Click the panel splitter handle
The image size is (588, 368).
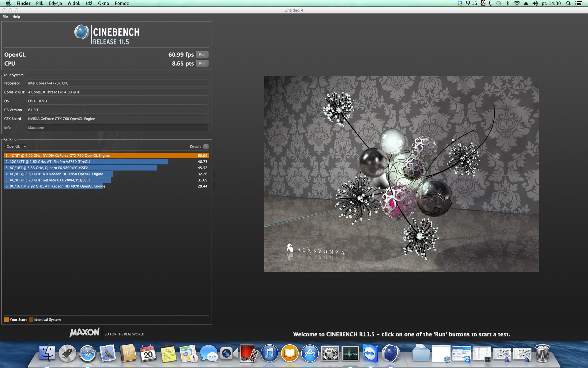coord(214,180)
